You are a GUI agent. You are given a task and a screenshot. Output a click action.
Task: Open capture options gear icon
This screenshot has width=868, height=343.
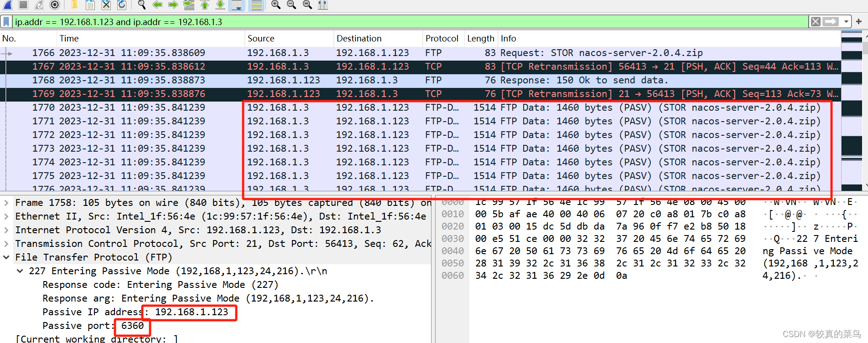point(55,5)
